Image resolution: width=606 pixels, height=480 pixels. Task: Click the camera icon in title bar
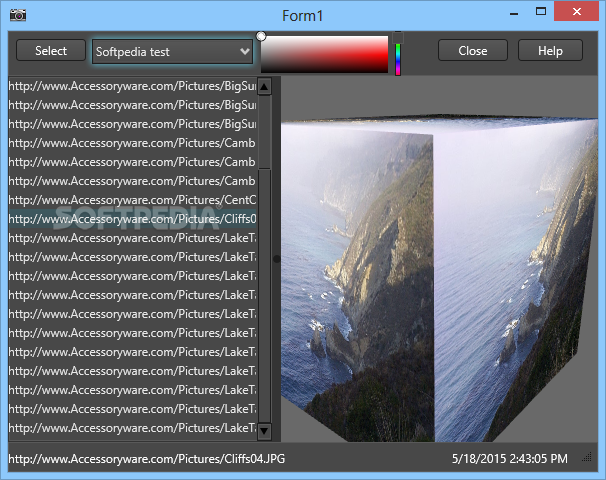coord(18,15)
